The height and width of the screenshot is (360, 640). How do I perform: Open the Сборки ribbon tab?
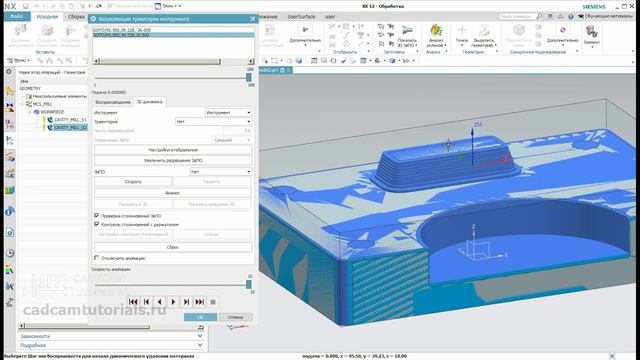coord(76,17)
